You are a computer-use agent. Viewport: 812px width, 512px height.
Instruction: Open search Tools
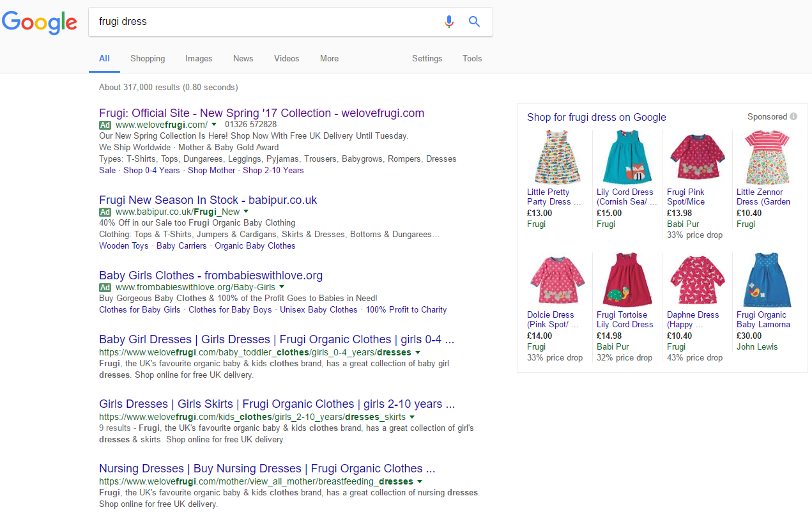pos(472,58)
